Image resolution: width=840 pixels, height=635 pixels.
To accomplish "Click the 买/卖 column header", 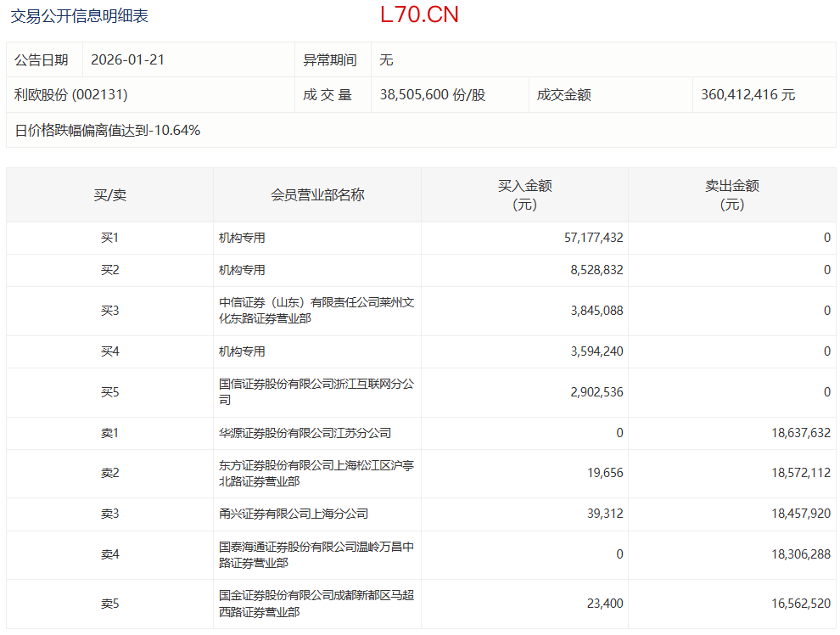I will coord(109,195).
